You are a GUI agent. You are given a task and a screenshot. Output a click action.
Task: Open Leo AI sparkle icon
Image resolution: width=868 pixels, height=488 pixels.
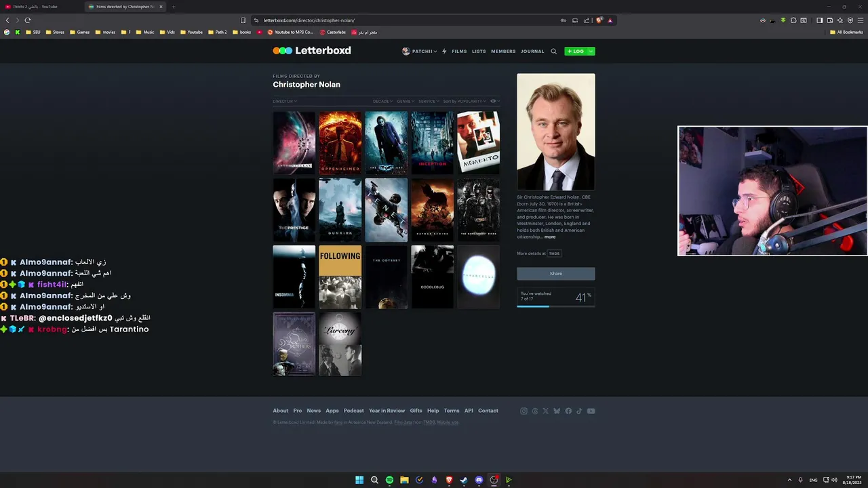840,20
